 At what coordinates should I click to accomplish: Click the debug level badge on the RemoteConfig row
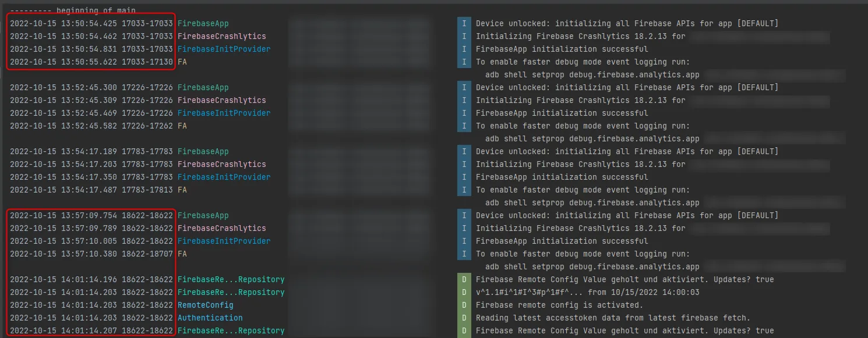464,305
